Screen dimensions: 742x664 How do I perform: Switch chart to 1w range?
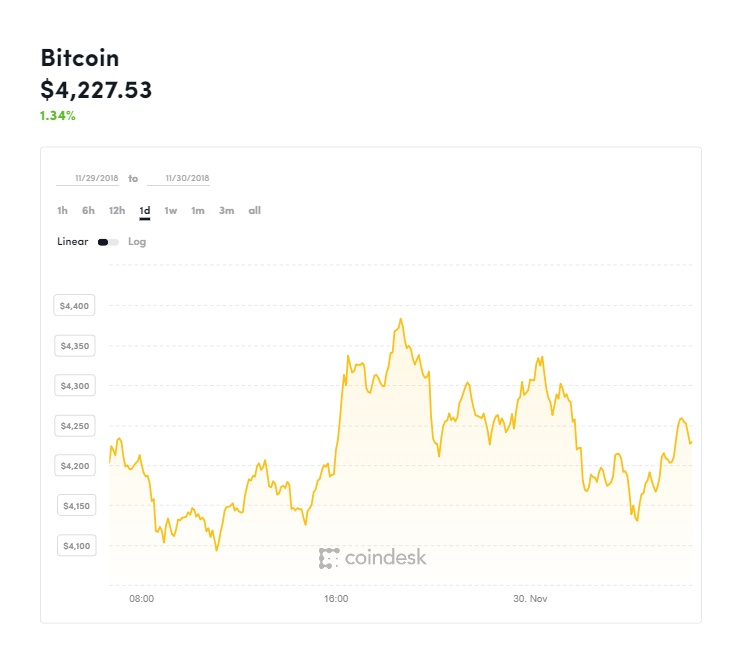171,211
